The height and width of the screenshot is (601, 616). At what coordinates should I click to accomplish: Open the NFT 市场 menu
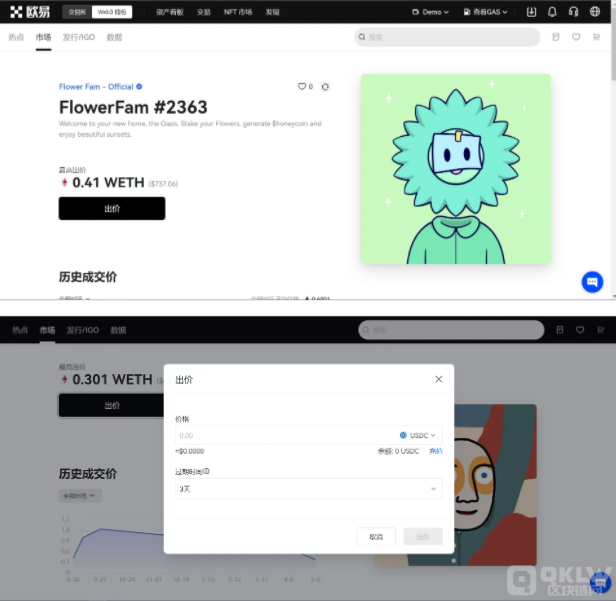(238, 12)
